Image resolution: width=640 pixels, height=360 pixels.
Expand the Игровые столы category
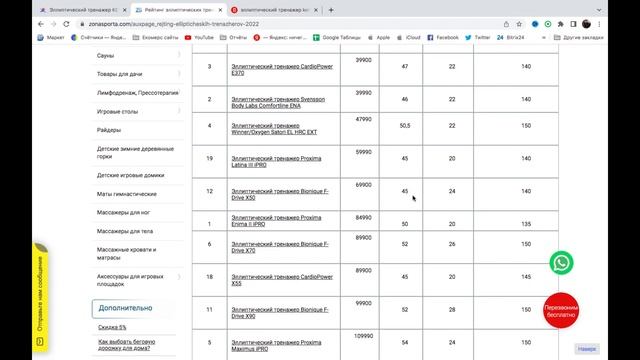pos(179,111)
